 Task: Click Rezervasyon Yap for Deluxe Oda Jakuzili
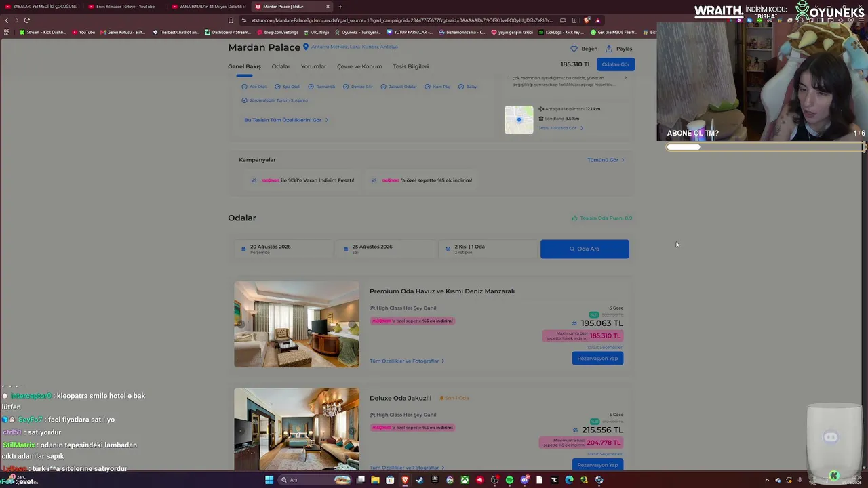(x=597, y=465)
